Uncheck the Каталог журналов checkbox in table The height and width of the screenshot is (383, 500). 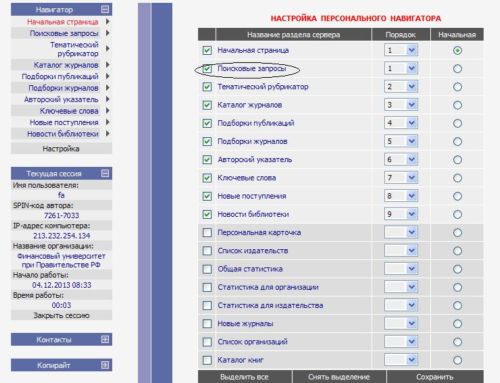pos(207,105)
